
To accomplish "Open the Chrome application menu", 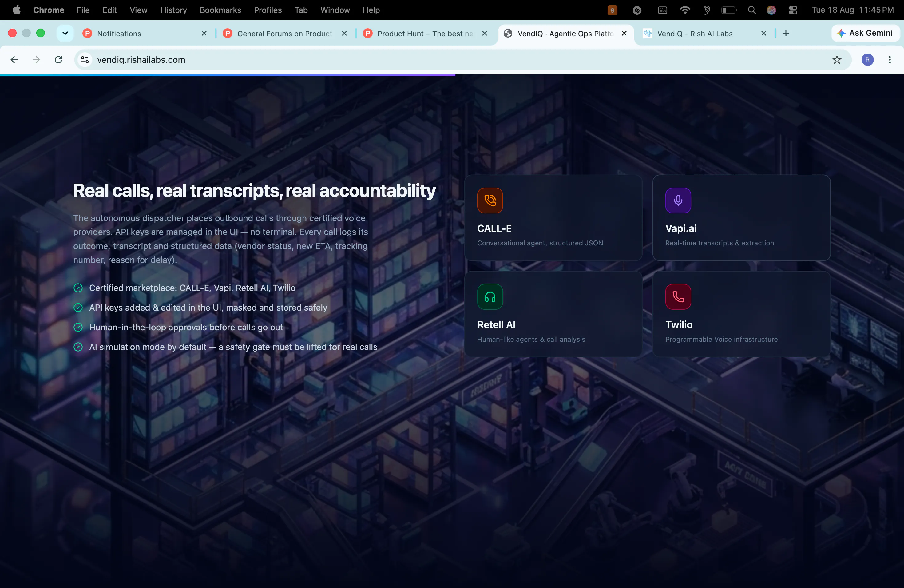I will (x=49, y=10).
